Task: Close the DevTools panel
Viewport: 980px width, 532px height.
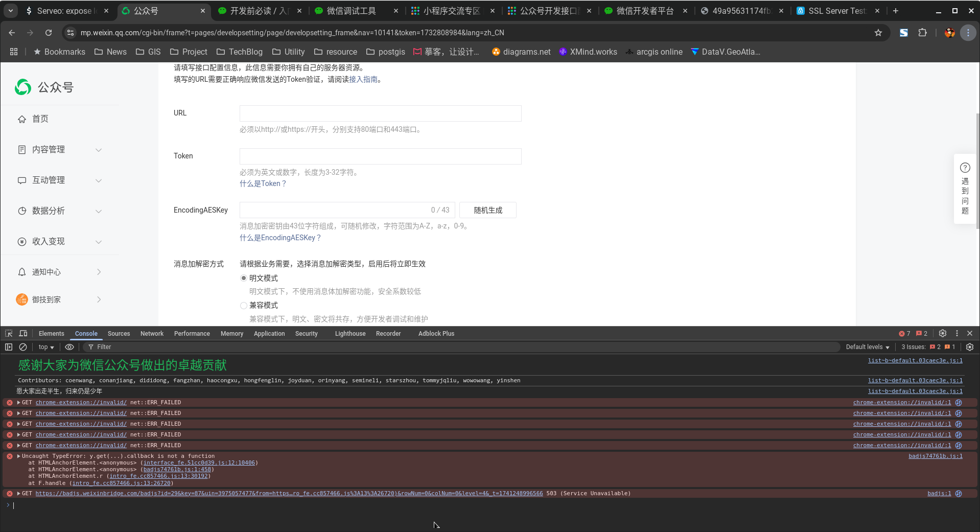Action: click(970, 333)
